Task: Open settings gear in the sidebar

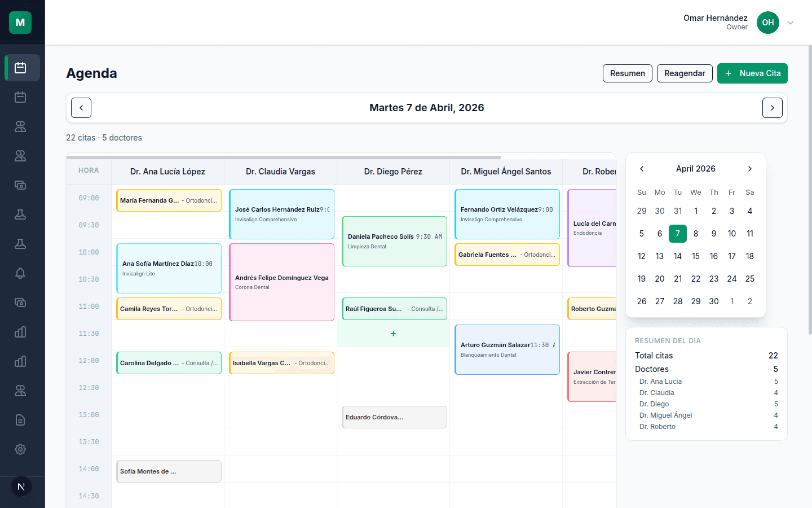Action: [20, 449]
